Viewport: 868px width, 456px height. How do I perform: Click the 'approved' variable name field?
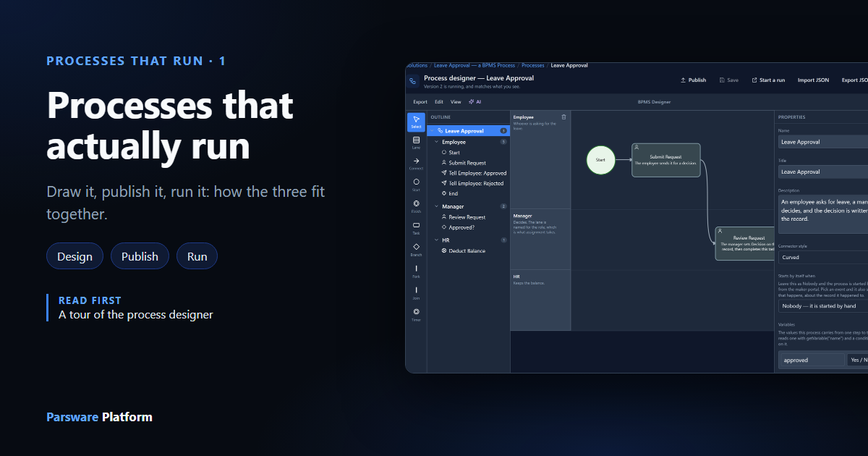812,360
